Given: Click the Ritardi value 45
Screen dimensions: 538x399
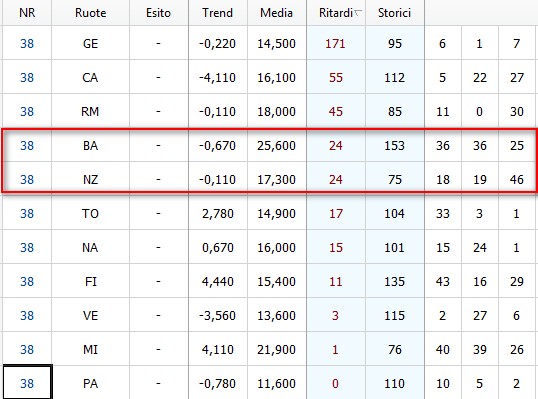Looking at the screenshot, I should click(336, 112).
